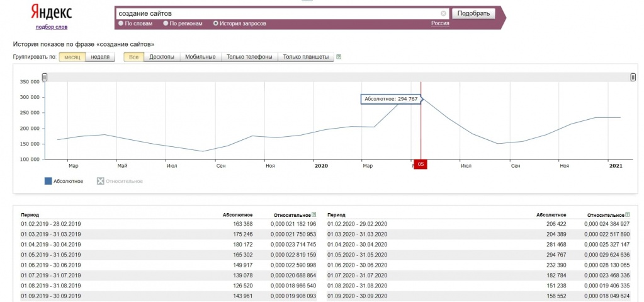This screenshot has height=302, width=644.
Task: Click the right chart range slider handle
Action: pyautogui.click(x=633, y=77)
